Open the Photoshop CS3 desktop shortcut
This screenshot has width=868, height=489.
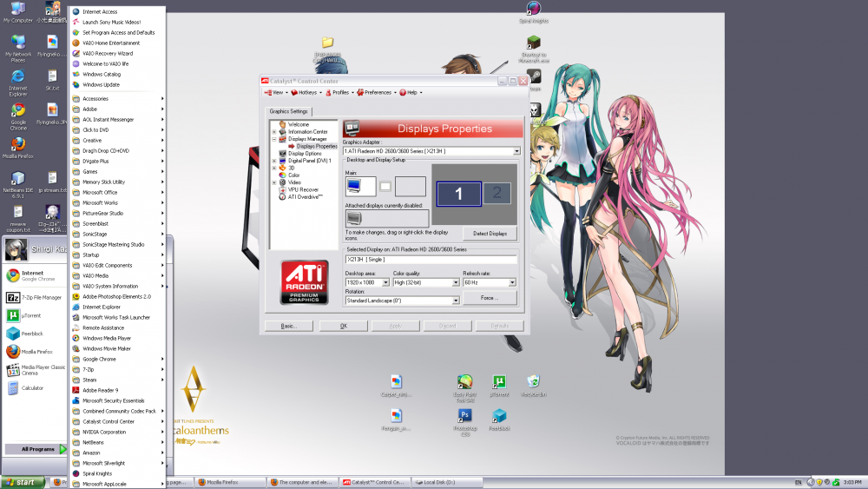(x=465, y=422)
